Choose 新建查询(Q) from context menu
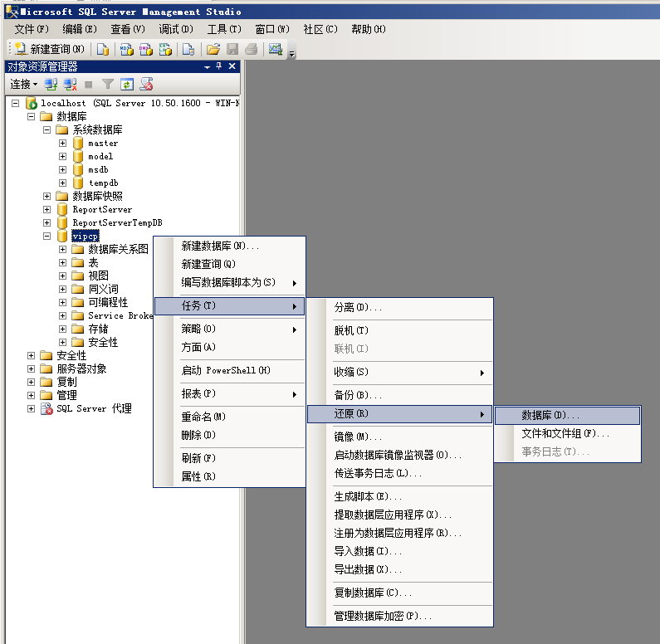This screenshot has height=644, width=660. (x=230, y=264)
